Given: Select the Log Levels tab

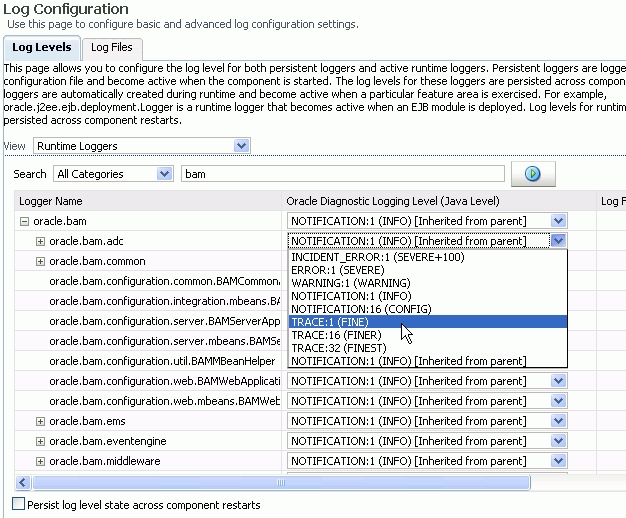Looking at the screenshot, I should 40,47.
